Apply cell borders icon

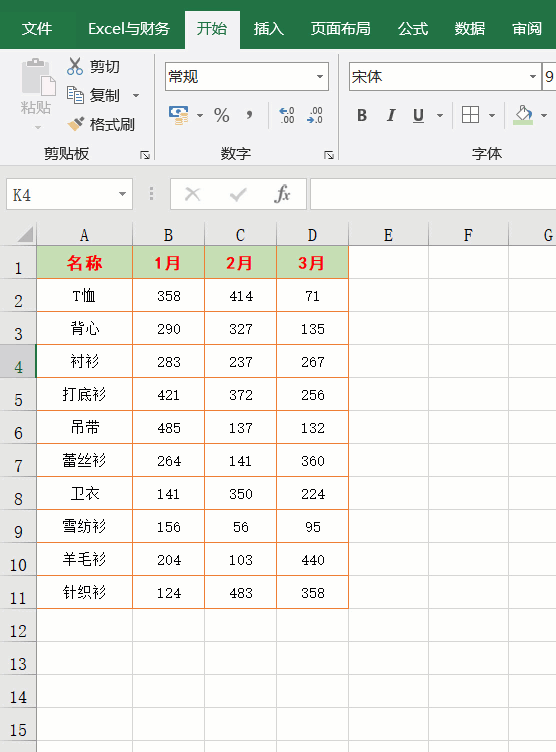click(470, 115)
